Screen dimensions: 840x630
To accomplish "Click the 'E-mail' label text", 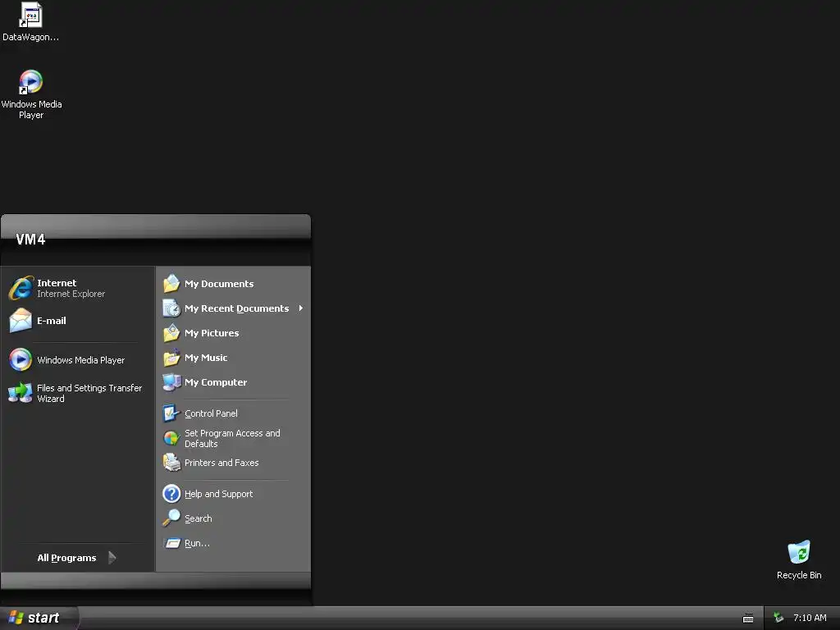I will pyautogui.click(x=52, y=321).
